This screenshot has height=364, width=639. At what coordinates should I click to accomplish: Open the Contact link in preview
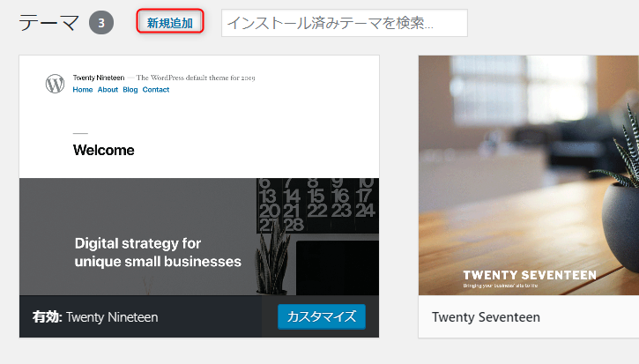tap(156, 90)
